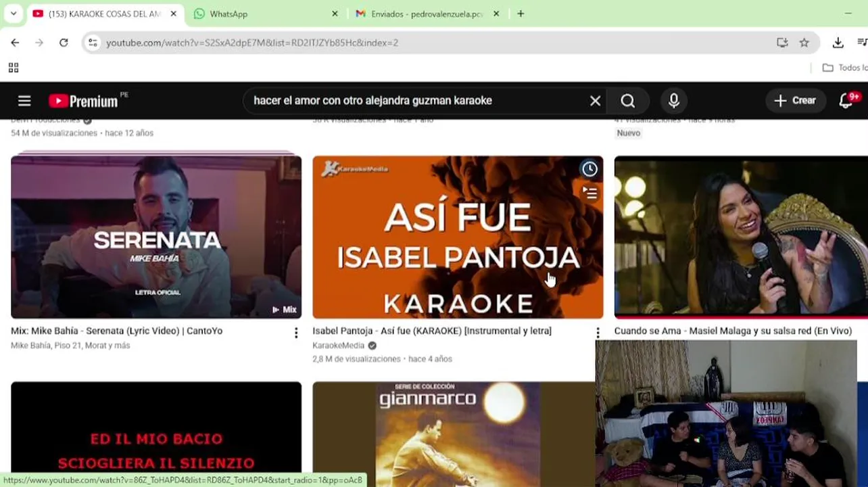Image resolution: width=868 pixels, height=487 pixels.
Task: Reload the page
Action: point(64,43)
